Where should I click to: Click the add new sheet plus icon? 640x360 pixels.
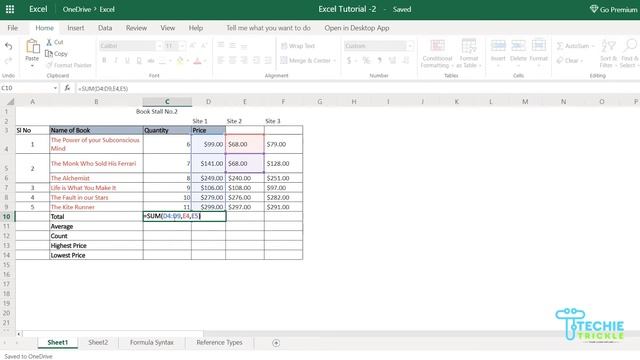(x=276, y=343)
